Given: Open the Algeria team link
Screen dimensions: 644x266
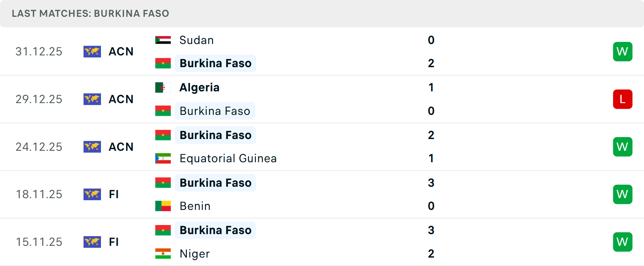Looking at the screenshot, I should tap(199, 88).
